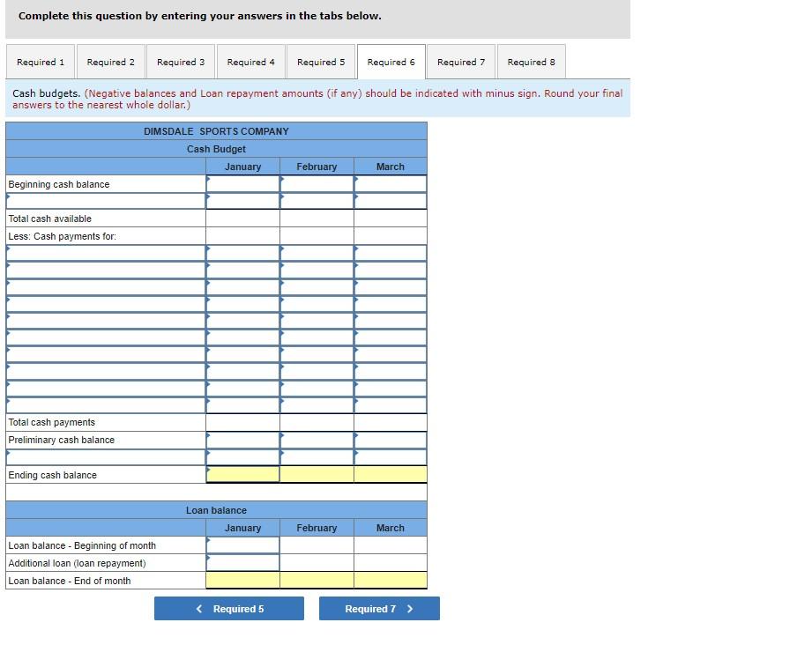Click the yellow January Ending cash balance cell
This screenshot has height=667, width=812.
click(x=242, y=474)
